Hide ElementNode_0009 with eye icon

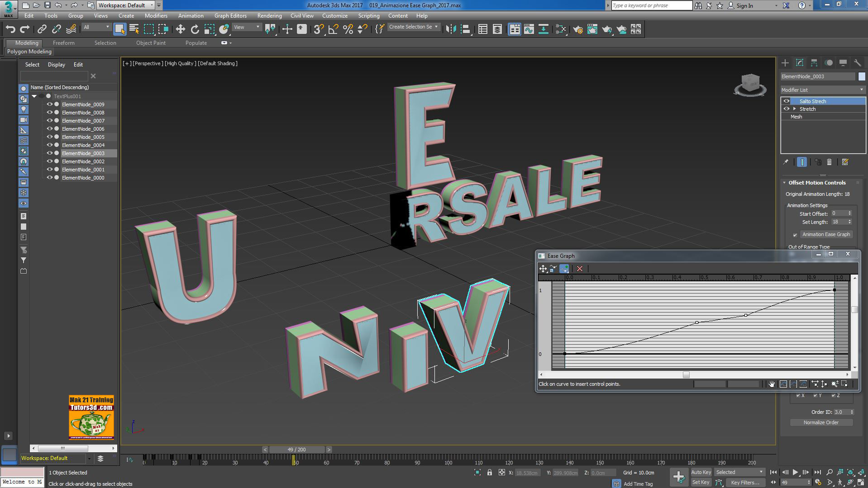pyautogui.click(x=50, y=104)
